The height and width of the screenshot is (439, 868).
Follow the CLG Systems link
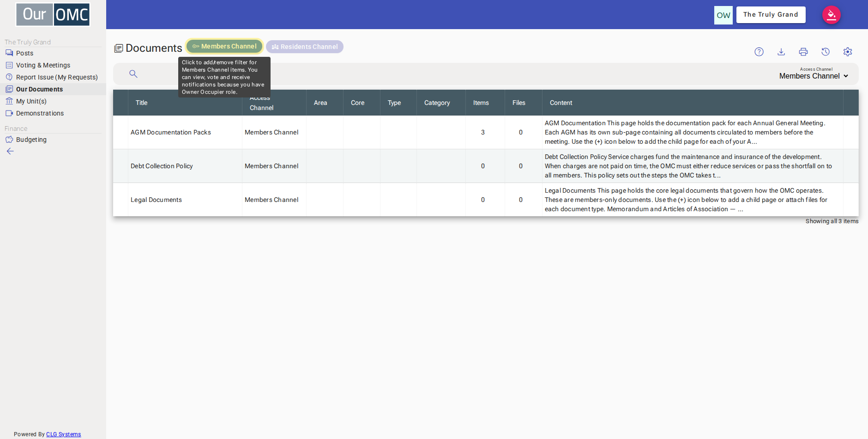coord(63,434)
